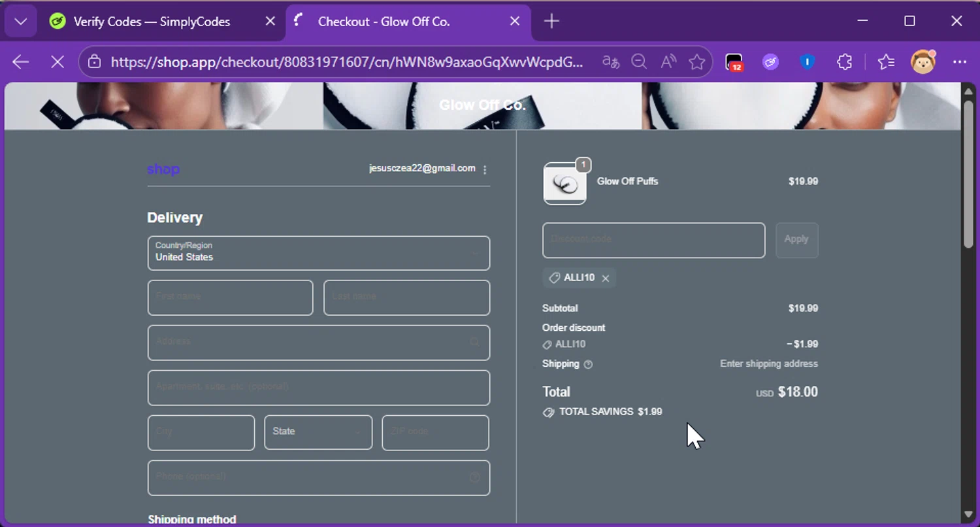This screenshot has width=980, height=527.
Task: Click the Last name field
Action: pyautogui.click(x=406, y=297)
